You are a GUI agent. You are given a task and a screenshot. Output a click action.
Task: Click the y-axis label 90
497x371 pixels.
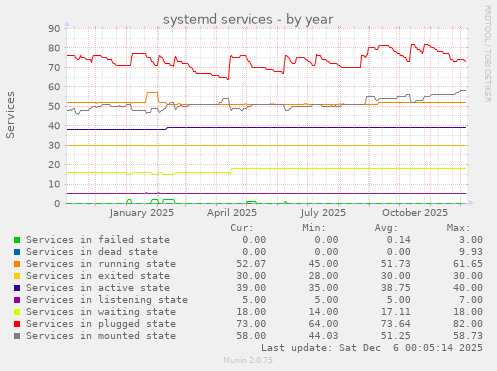click(54, 28)
